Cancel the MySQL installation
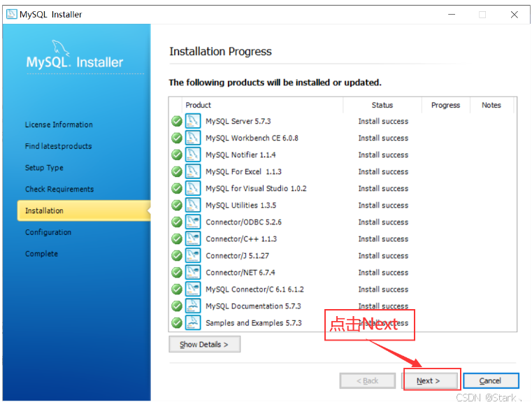 [x=491, y=381]
